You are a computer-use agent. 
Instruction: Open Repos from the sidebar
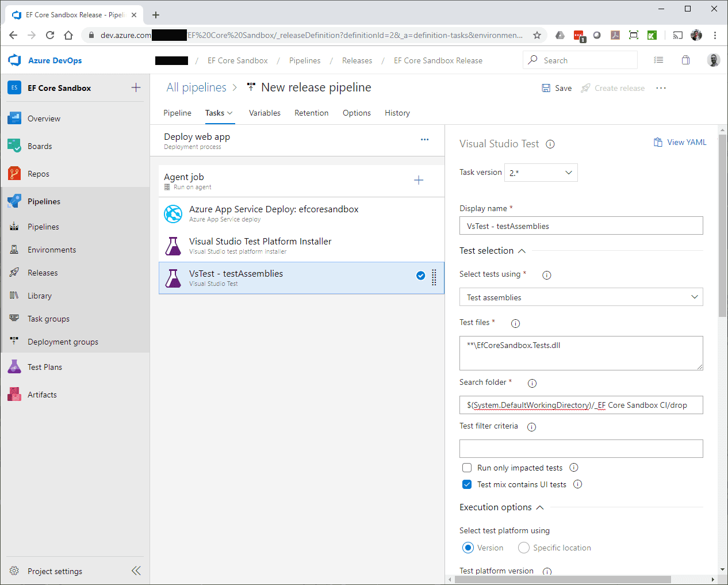38,174
